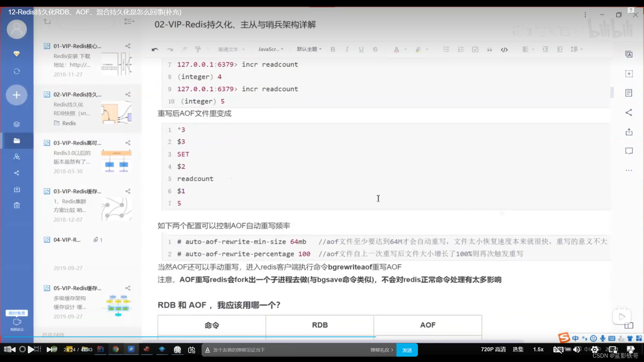Skip to the next video
Image resolution: width=644 pixels, height=362 pixels.
pos(50,350)
